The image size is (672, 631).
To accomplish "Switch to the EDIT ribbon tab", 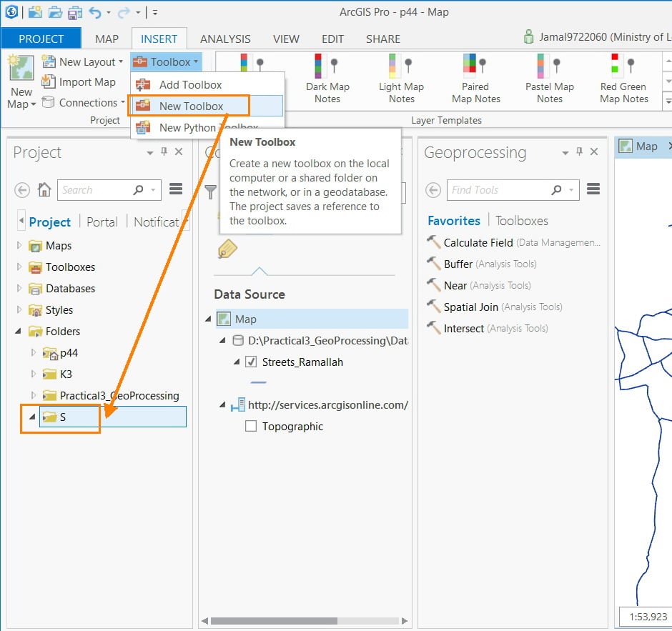I will (x=332, y=39).
